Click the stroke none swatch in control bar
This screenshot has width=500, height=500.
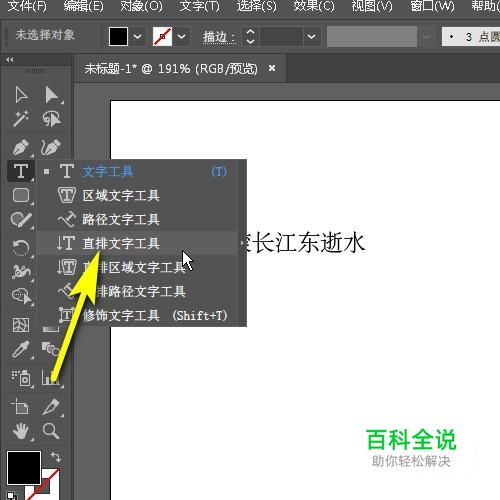point(162,36)
